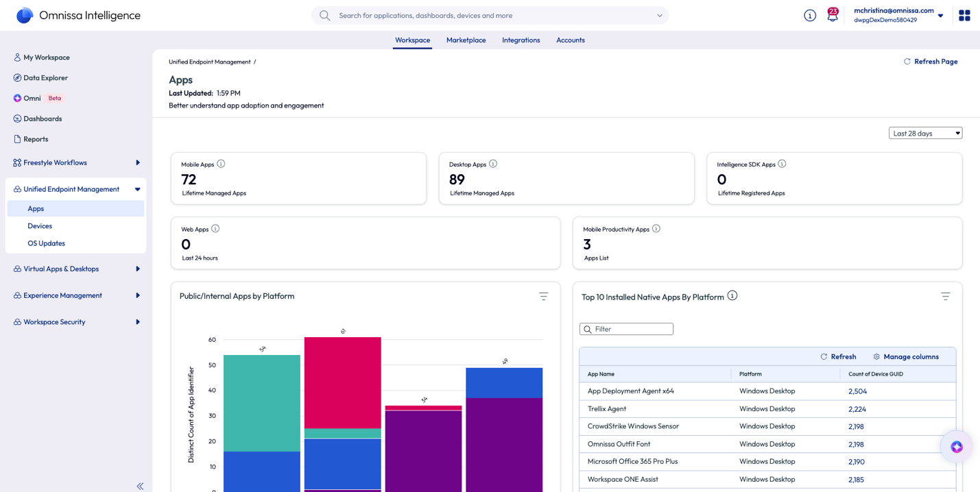This screenshot has height=492, width=980.
Task: Expand the user account dropdown arrow
Action: click(940, 16)
